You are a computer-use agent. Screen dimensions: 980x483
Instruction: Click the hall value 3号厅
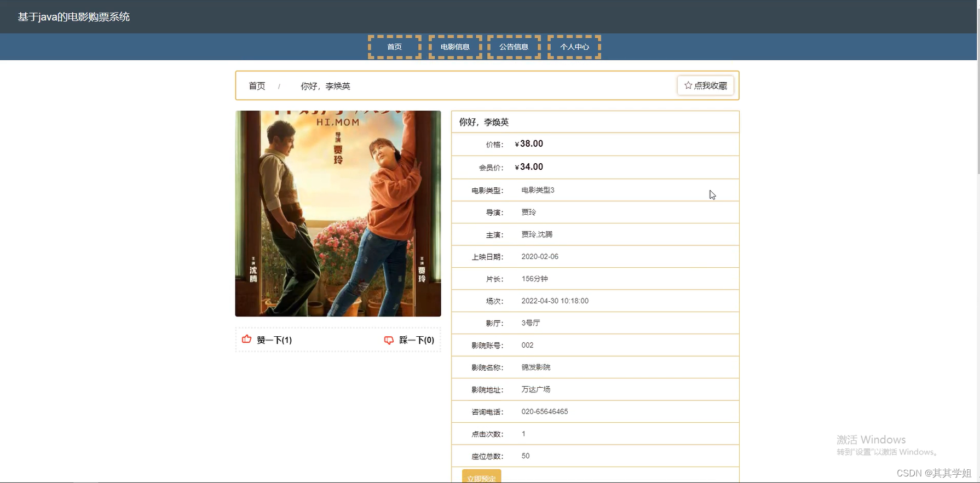click(x=531, y=323)
